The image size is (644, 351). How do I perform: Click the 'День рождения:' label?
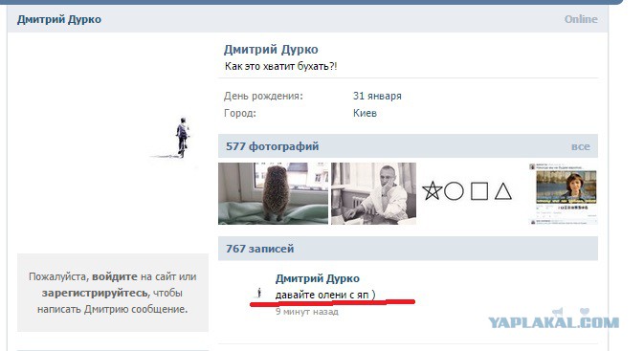click(x=263, y=96)
